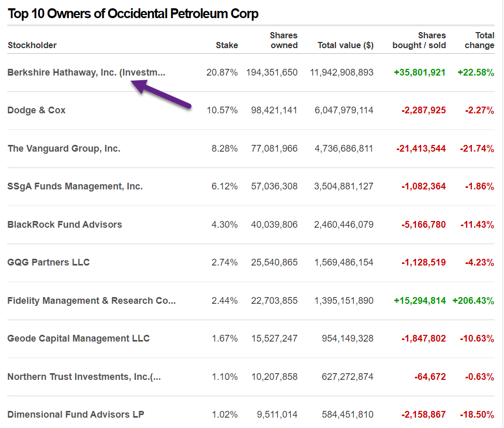Click the -2,287,925 shares sold figure
504x428 pixels.
pos(424,110)
